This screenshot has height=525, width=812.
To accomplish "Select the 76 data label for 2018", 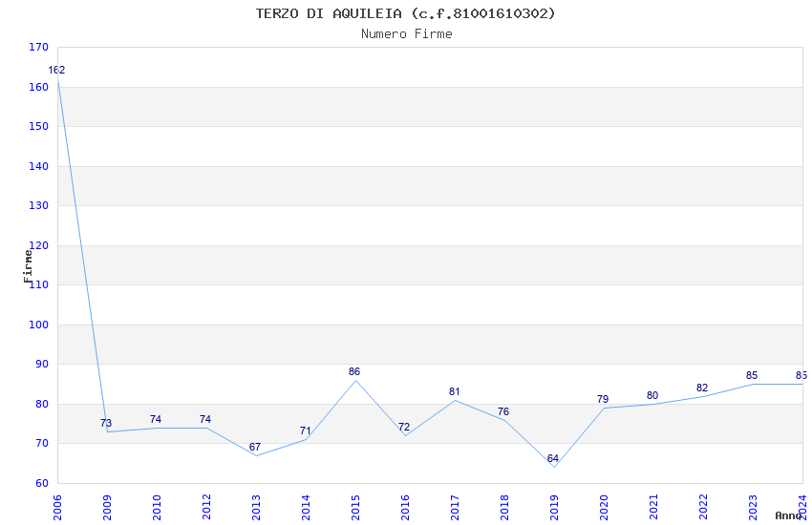I will pyautogui.click(x=503, y=411).
